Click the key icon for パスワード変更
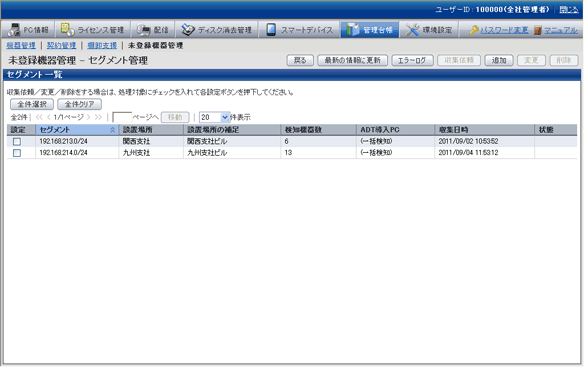 [474, 30]
